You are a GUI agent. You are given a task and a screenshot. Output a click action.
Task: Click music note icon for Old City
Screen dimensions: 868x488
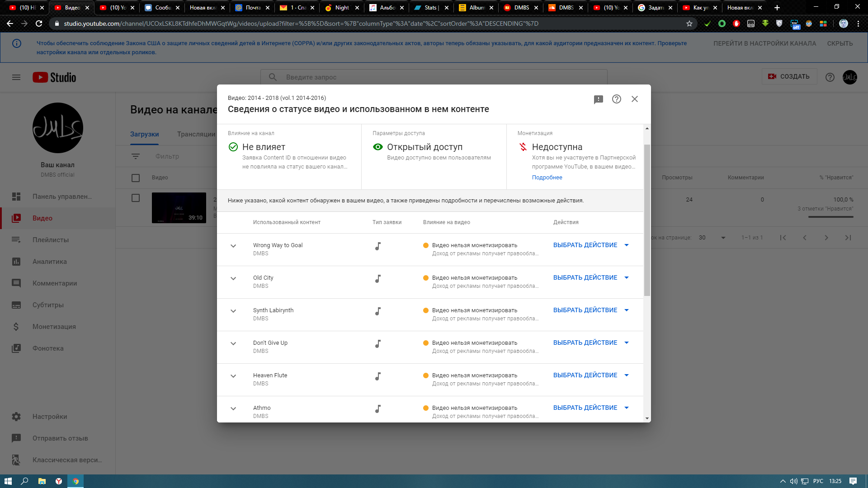click(x=378, y=279)
